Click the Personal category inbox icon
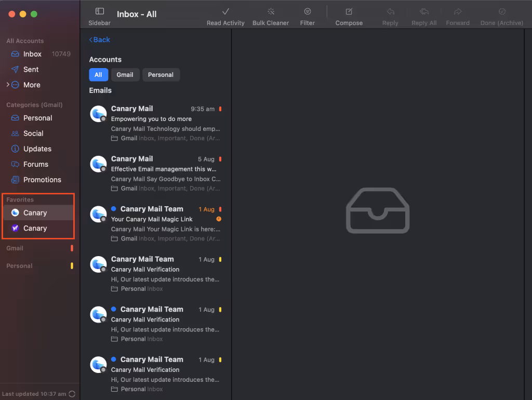This screenshot has height=400, width=532. click(15, 118)
